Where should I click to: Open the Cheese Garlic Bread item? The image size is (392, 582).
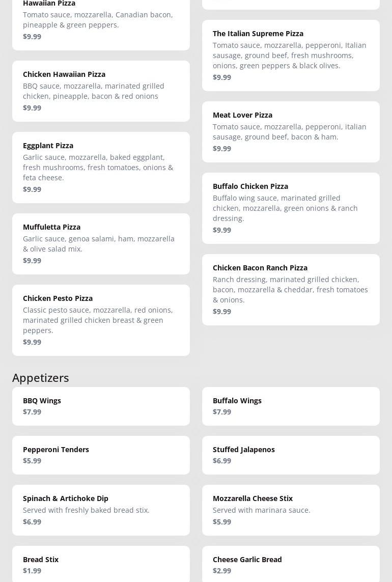tap(291, 564)
